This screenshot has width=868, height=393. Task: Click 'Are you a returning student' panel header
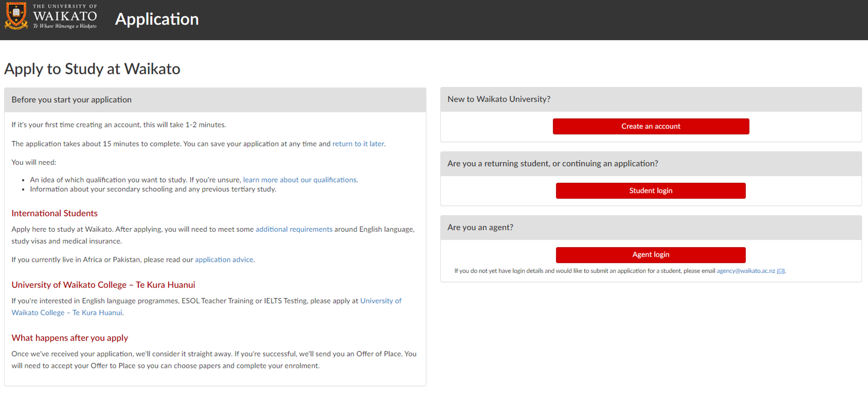[x=651, y=164]
